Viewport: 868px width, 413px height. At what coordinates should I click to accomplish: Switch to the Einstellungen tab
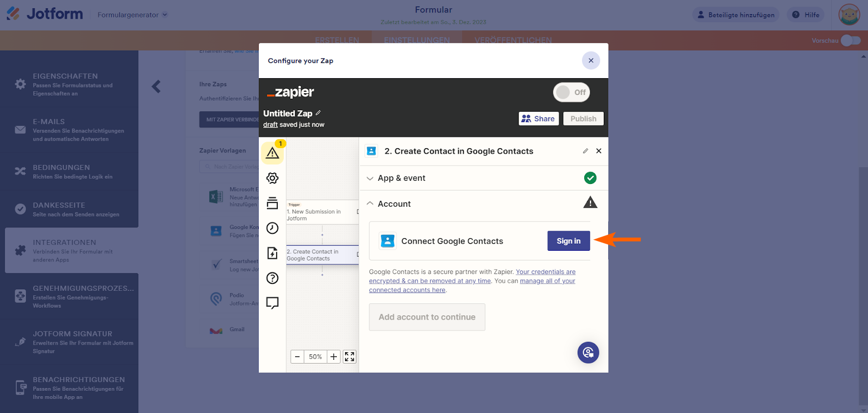coord(417,40)
